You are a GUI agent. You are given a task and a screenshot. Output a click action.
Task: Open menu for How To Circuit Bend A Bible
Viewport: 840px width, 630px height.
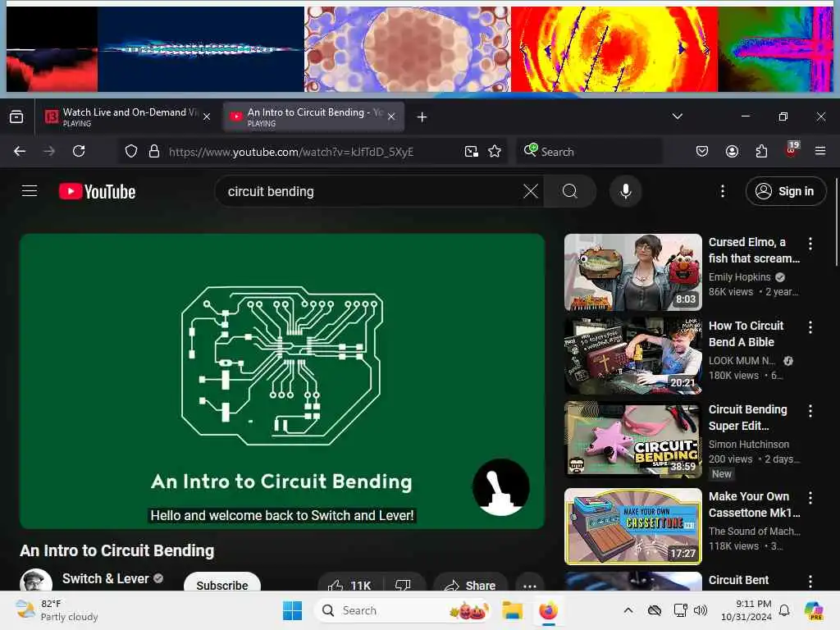pos(810,327)
